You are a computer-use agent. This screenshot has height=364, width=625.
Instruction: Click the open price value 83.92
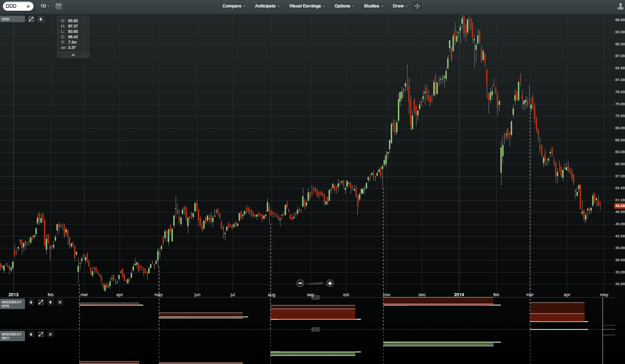73,21
